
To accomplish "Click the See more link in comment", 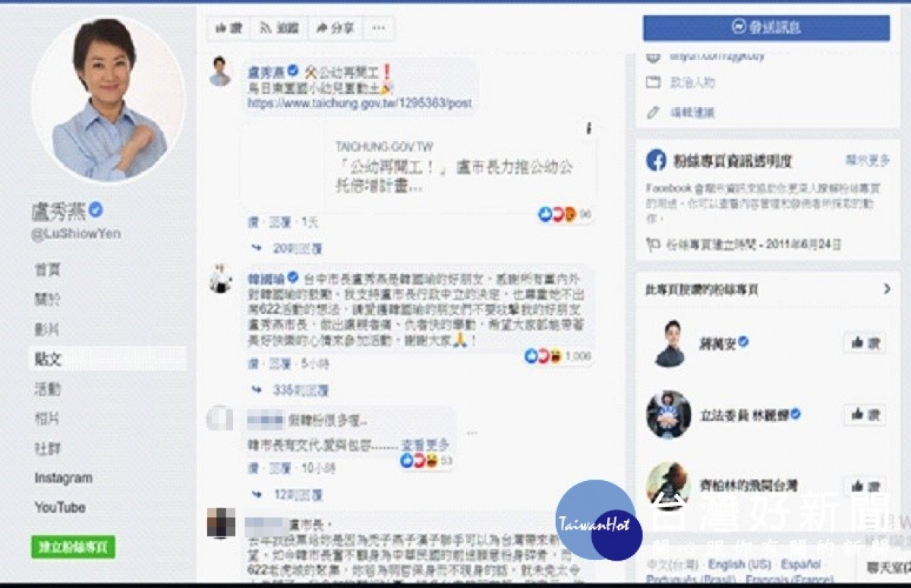I will point(426,445).
